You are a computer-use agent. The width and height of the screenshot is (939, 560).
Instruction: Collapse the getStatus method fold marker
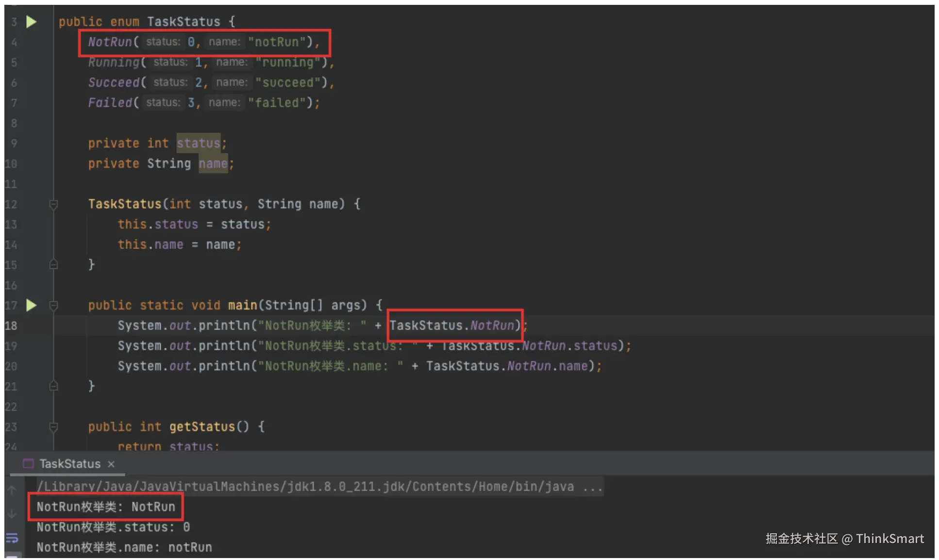54,427
